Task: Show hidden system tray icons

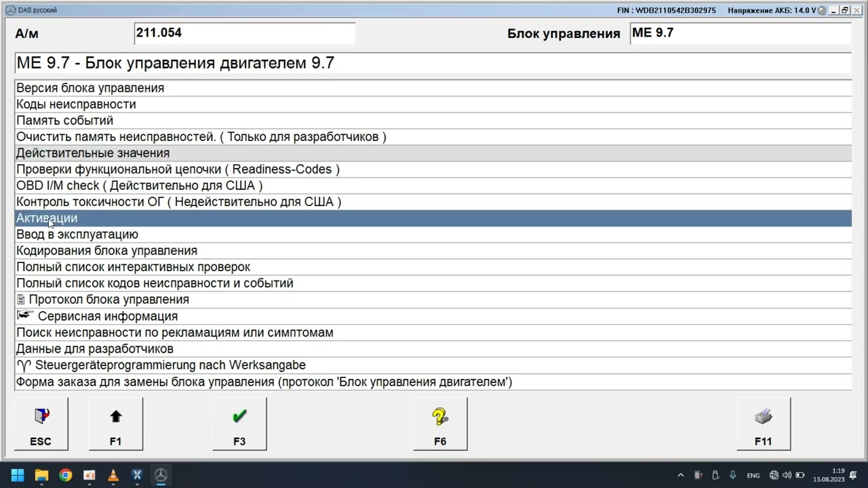Action: coord(681,475)
